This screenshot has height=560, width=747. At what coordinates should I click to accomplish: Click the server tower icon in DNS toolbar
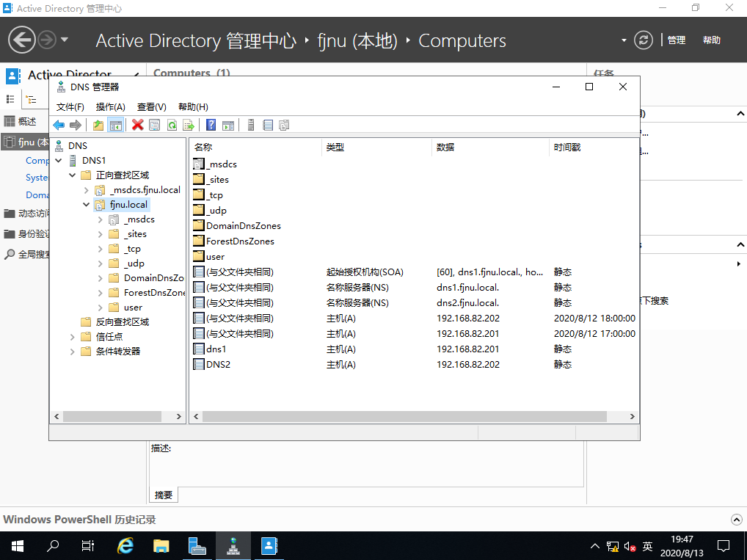(251, 126)
